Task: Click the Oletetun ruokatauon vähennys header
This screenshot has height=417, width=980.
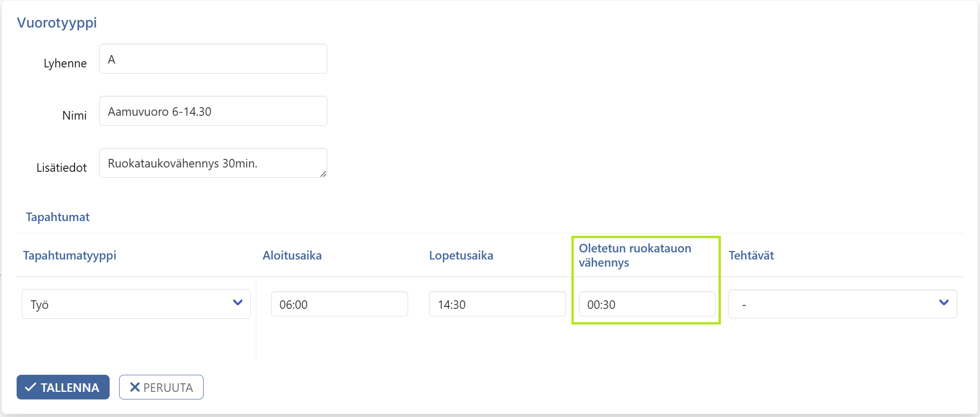Action: [635, 255]
